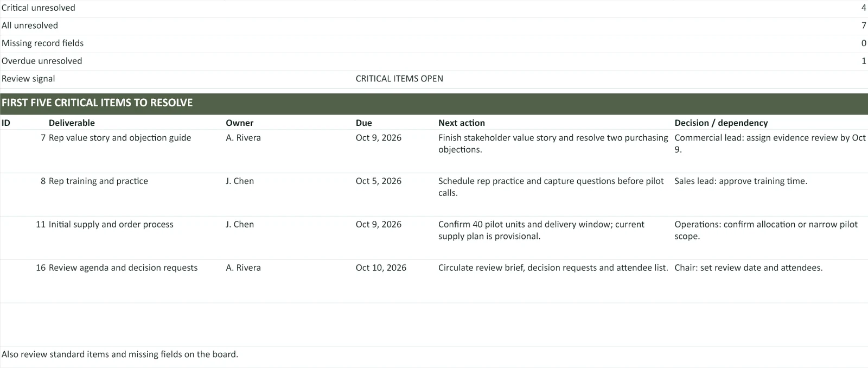Click ID cell 7
Screen dimensions: 868x368
coord(43,138)
